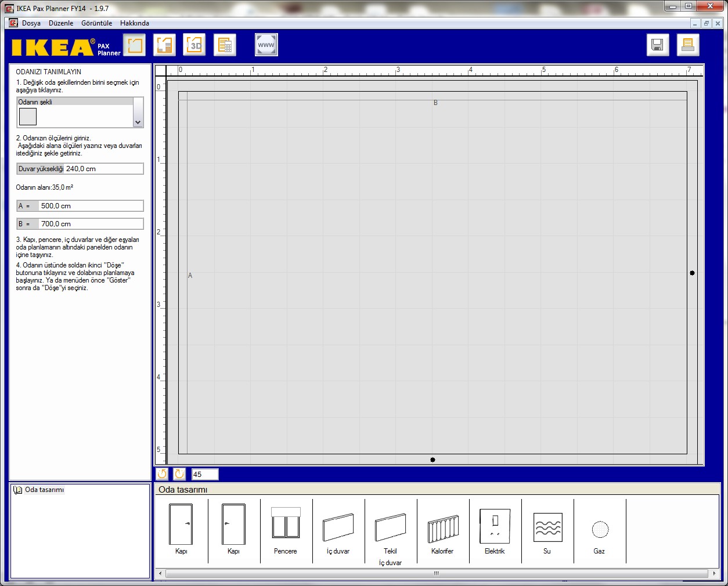Click the app icon in the title bar
Viewport: 728px width, 586px height.
click(x=9, y=8)
